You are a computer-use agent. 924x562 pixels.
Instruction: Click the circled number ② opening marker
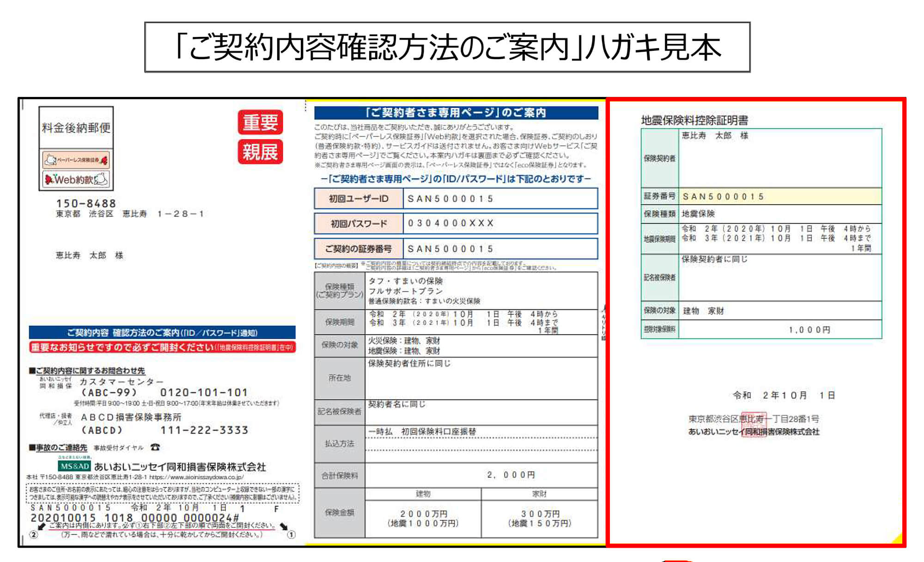pos(33,535)
